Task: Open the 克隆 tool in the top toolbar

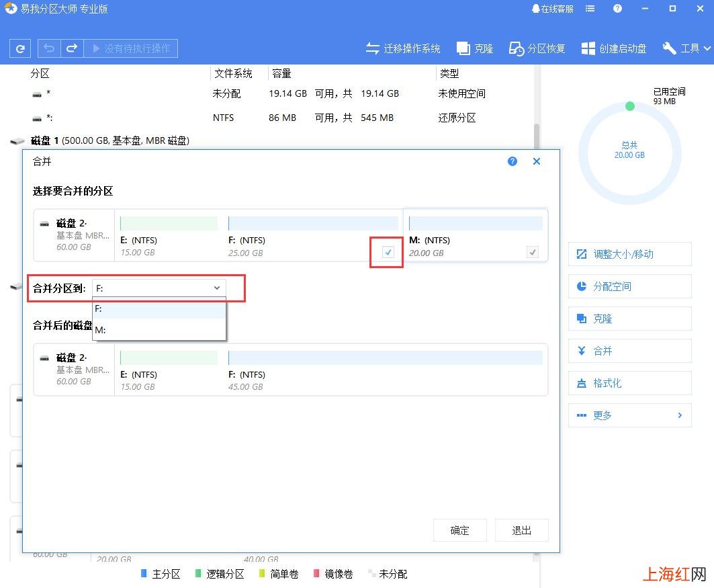Action: coord(475,48)
